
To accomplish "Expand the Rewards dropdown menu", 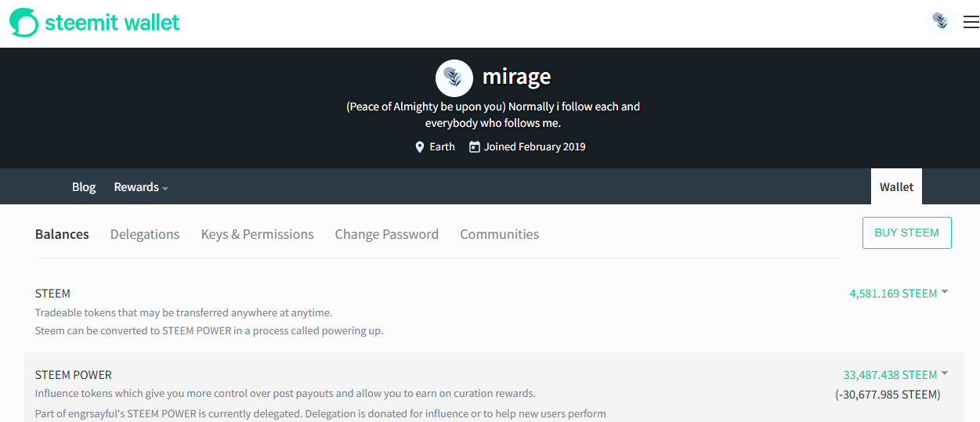I will pyautogui.click(x=141, y=187).
